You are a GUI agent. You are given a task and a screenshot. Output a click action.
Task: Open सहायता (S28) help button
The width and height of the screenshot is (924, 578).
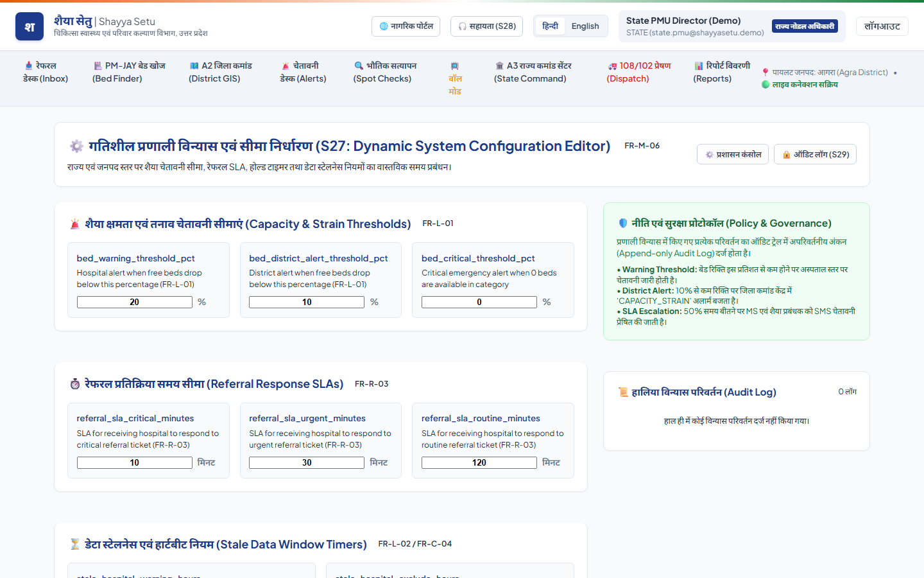[487, 26]
